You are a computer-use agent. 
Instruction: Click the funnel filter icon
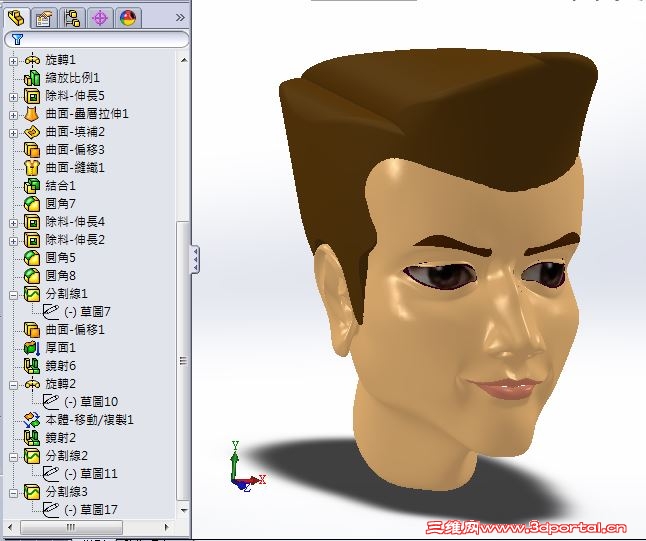pos(17,40)
